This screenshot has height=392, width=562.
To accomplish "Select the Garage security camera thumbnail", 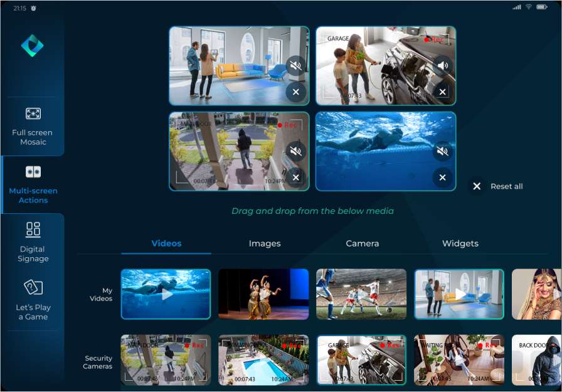I will [x=361, y=360].
